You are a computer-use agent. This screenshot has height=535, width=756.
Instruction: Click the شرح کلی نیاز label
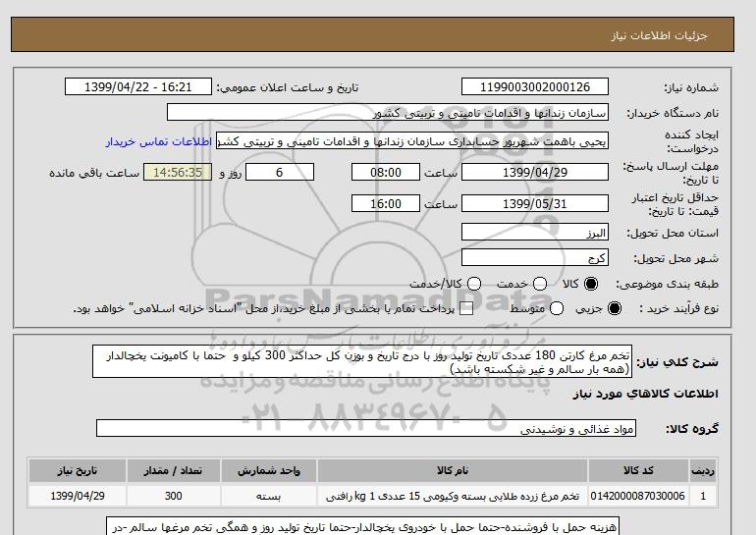(677, 362)
